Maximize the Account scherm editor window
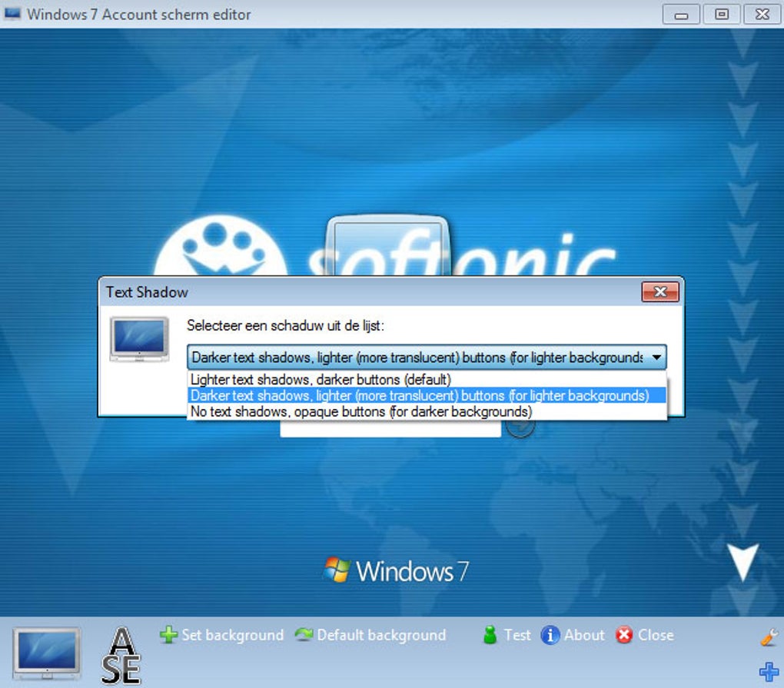The width and height of the screenshot is (784, 688). point(722,14)
